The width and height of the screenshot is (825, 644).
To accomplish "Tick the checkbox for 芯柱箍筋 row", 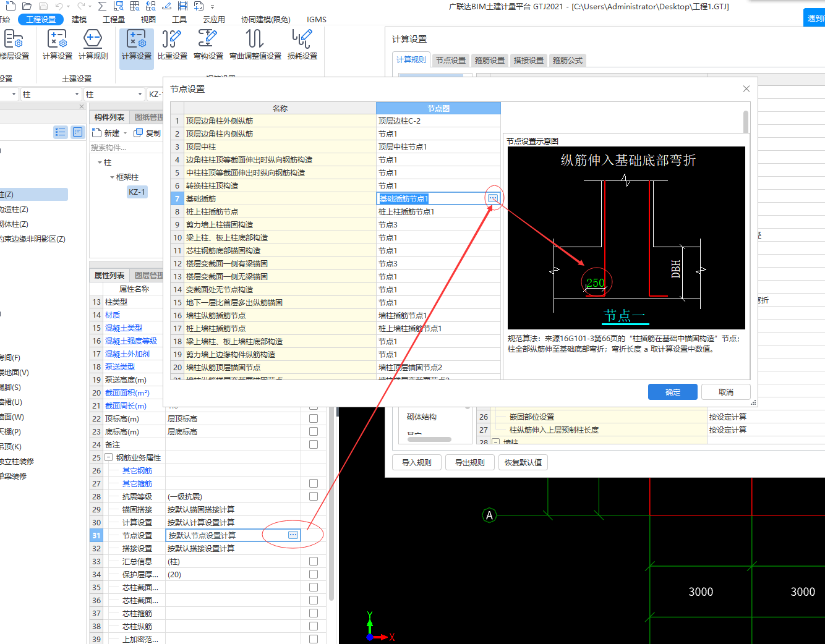I will (x=314, y=613).
